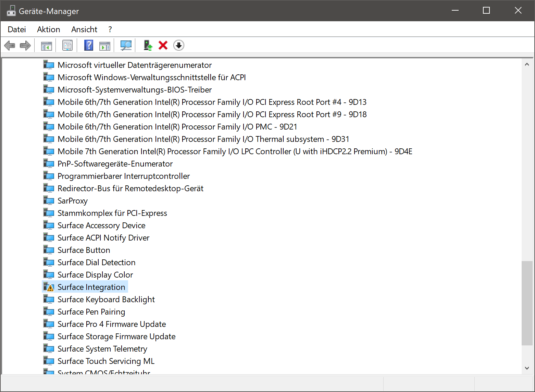Select PCI Express Root Port #4 - 9D13
Image resolution: width=535 pixels, height=392 pixels.
212,102
